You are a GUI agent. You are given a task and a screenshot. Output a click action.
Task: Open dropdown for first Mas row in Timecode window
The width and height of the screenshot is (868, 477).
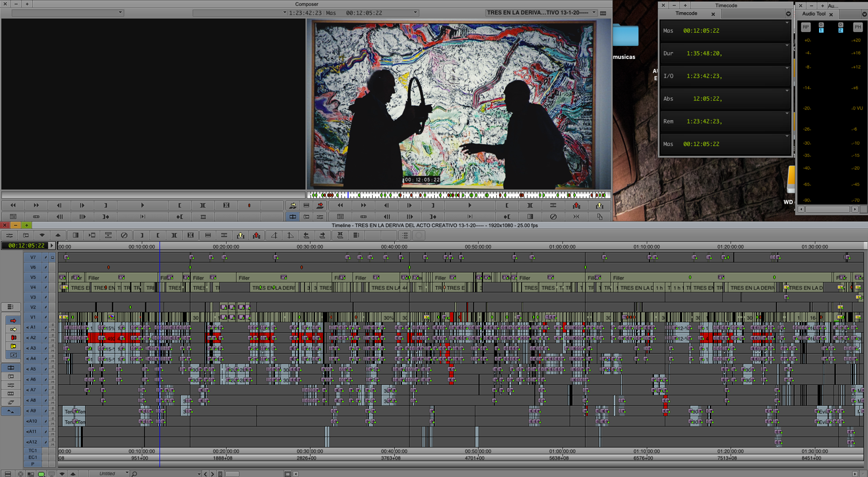click(x=787, y=23)
